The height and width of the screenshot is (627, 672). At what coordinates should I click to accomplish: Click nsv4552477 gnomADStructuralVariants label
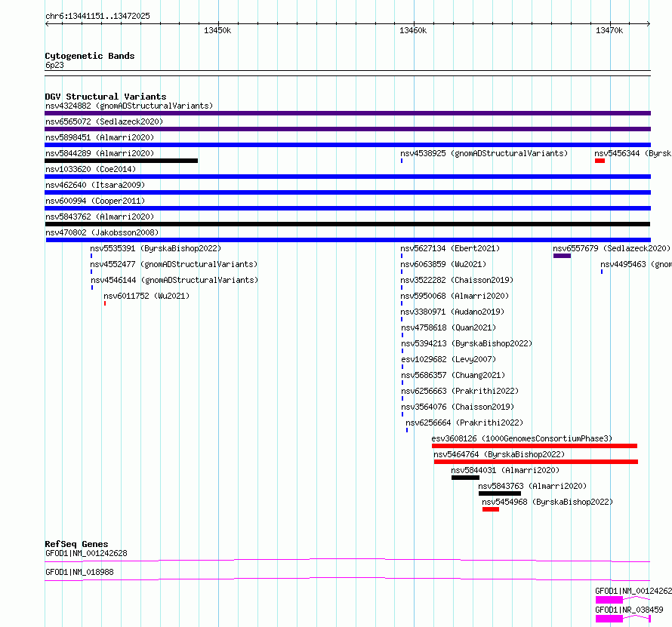(x=174, y=264)
